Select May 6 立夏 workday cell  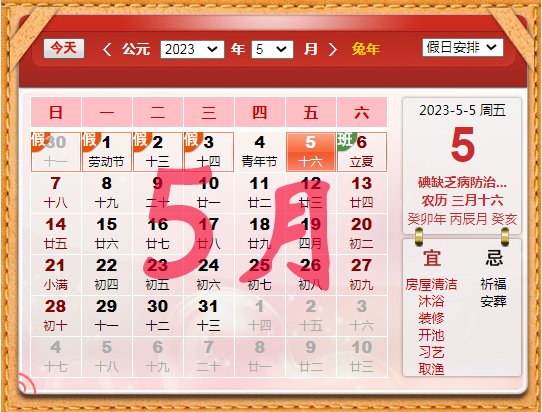point(362,152)
